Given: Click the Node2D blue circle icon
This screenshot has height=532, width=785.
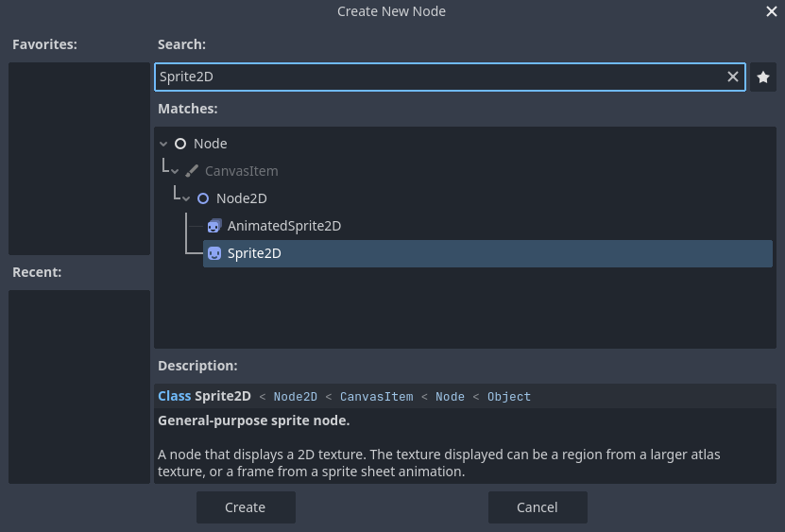Looking at the screenshot, I should (x=203, y=198).
